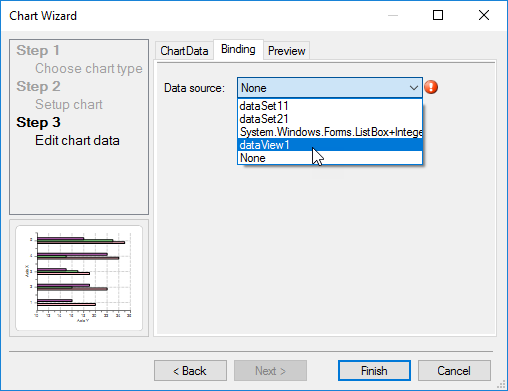Image resolution: width=508 pixels, height=391 pixels.
Task: Click the red error warning icon
Action: tap(431, 87)
